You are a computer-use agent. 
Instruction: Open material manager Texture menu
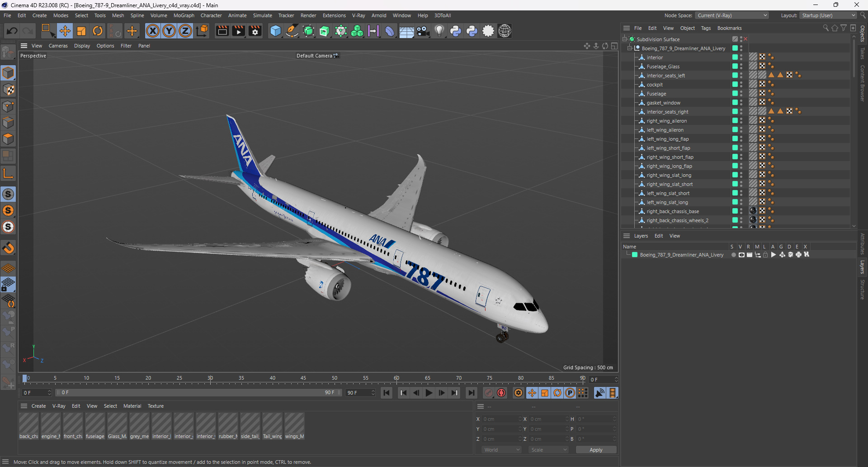156,406
